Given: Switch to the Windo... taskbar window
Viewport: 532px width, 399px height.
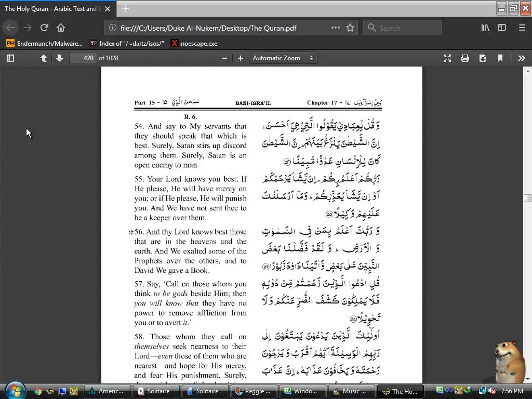Looking at the screenshot, I should coord(303,391).
